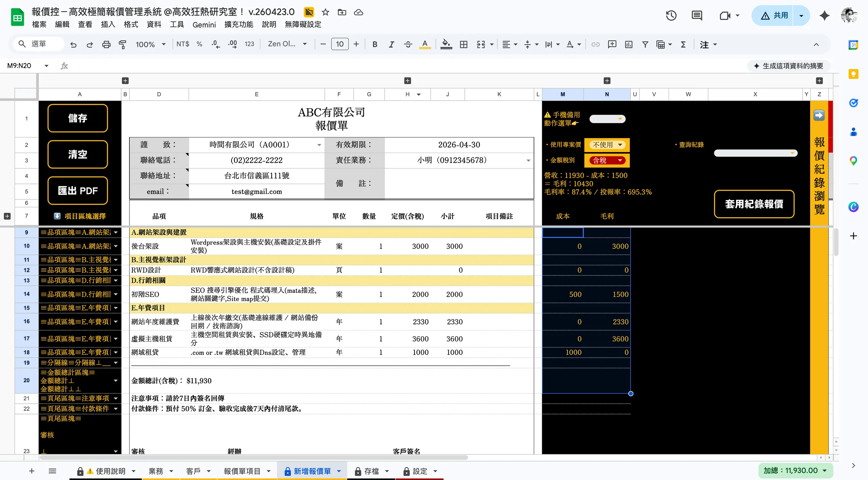Open the Zen Ol... font dropdown

click(x=287, y=44)
